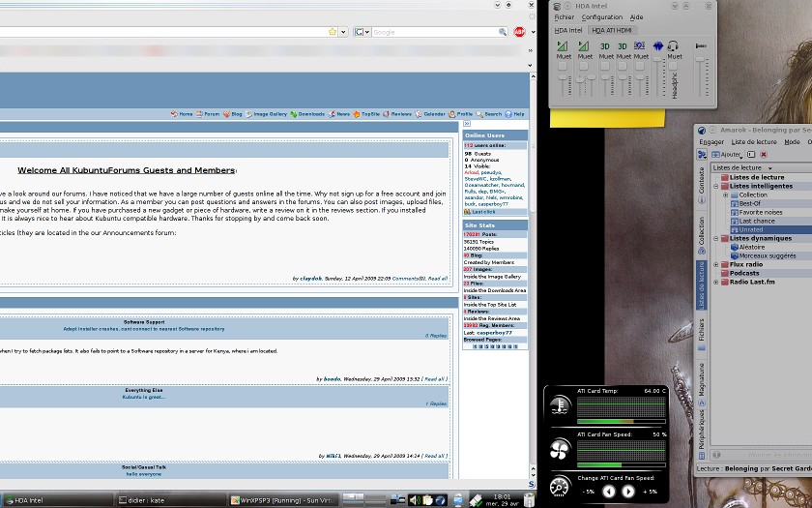Screen dimensions: 812x508
Task: Click the ATI fan speed icon
Action: (x=561, y=449)
